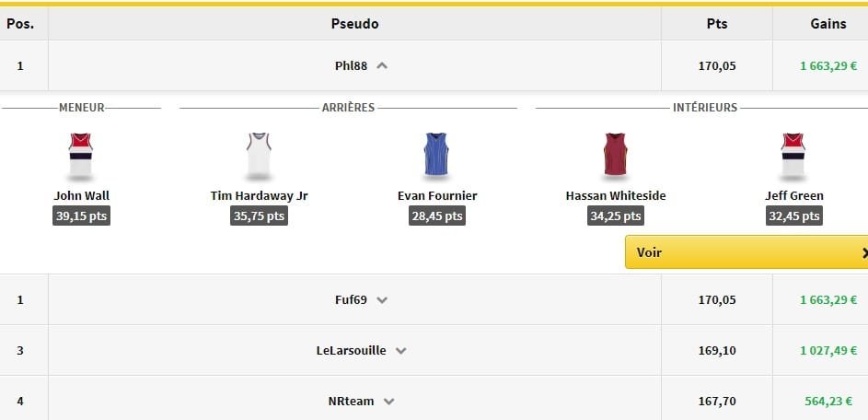Click Hassan Whiteside's dark red jersey
The height and width of the screenshot is (420, 868).
click(615, 157)
